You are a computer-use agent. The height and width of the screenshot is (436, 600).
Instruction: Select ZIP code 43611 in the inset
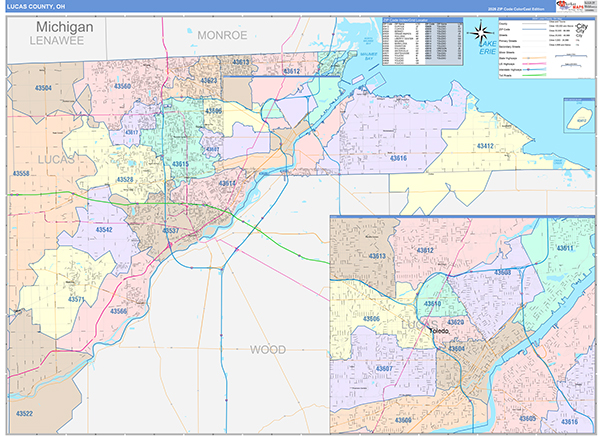click(x=563, y=247)
